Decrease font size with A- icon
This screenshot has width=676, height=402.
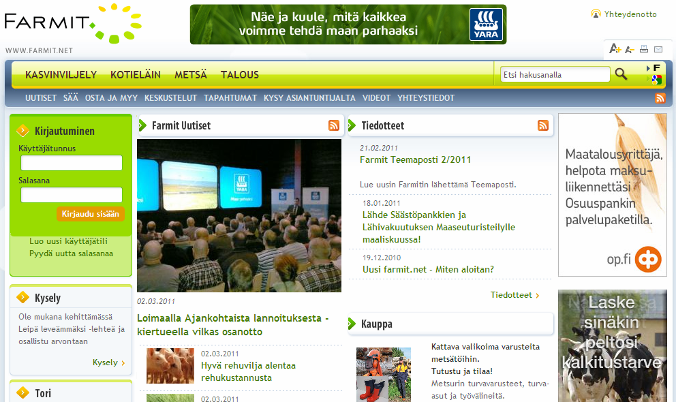click(629, 50)
